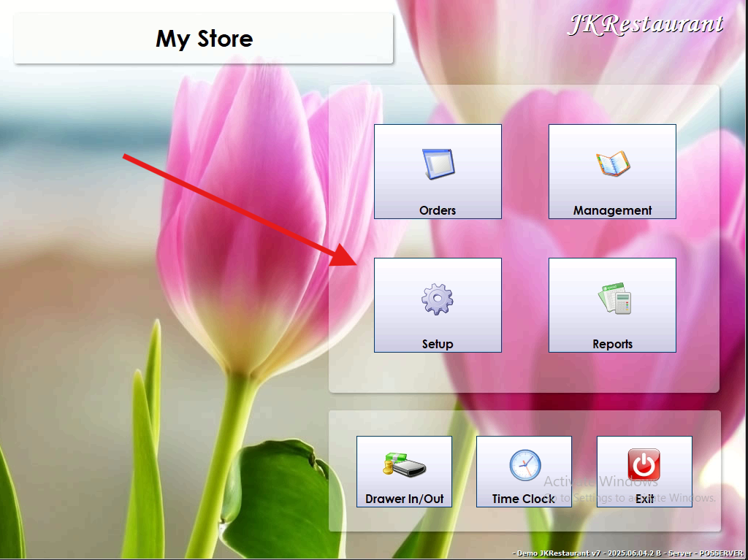Open the Reports calculator button
This screenshot has height=560, width=748.
point(612,305)
